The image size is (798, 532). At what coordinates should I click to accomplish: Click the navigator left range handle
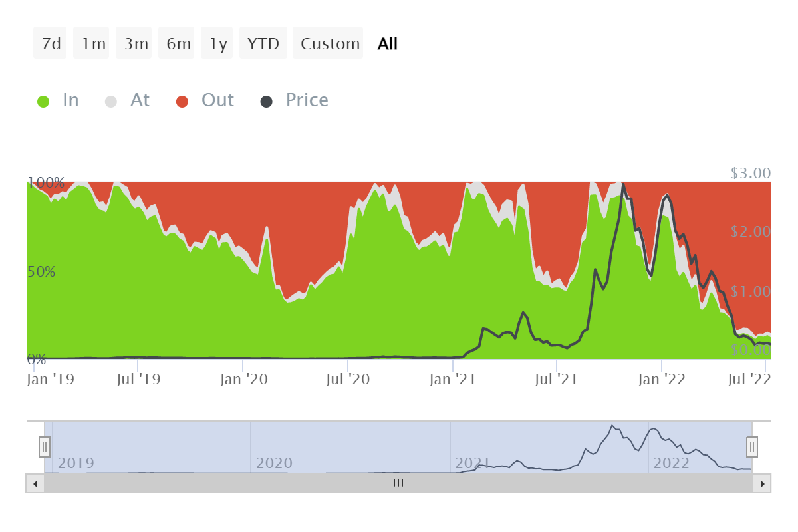pyautogui.click(x=45, y=446)
